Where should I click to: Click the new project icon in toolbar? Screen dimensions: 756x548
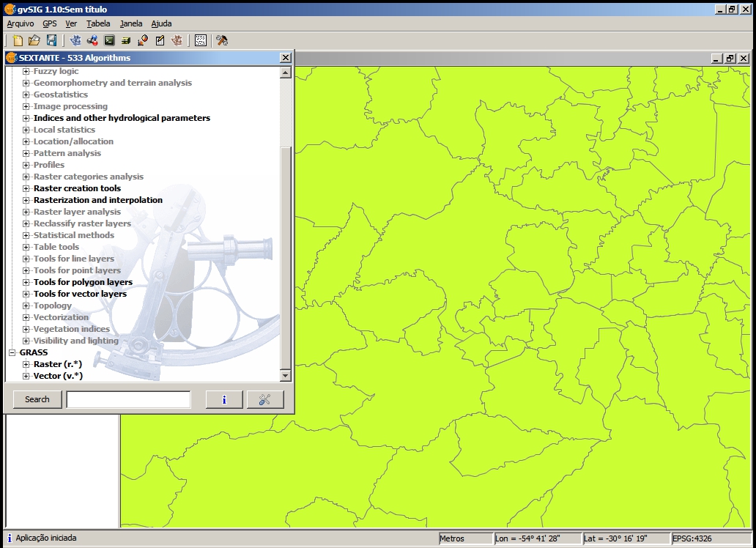point(17,40)
